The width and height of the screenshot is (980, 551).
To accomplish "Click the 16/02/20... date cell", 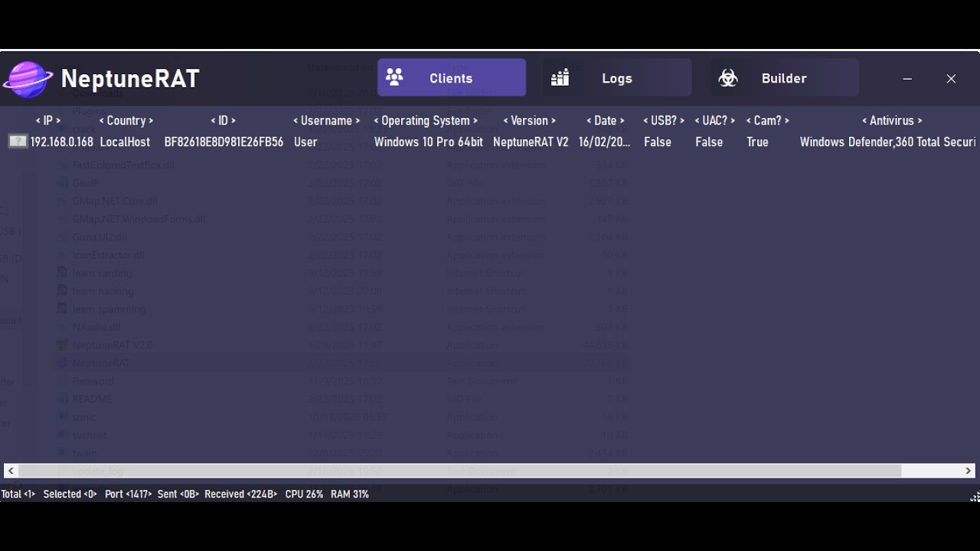I will tap(605, 142).
